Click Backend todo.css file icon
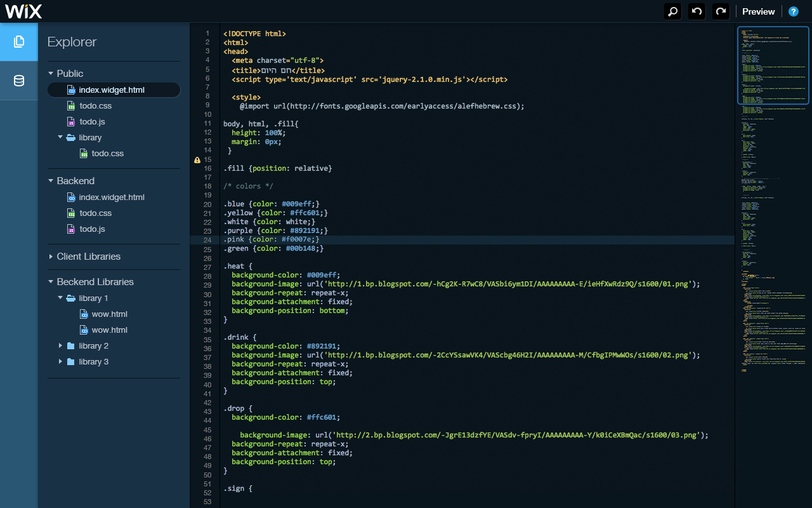The width and height of the screenshot is (812, 508). [72, 213]
